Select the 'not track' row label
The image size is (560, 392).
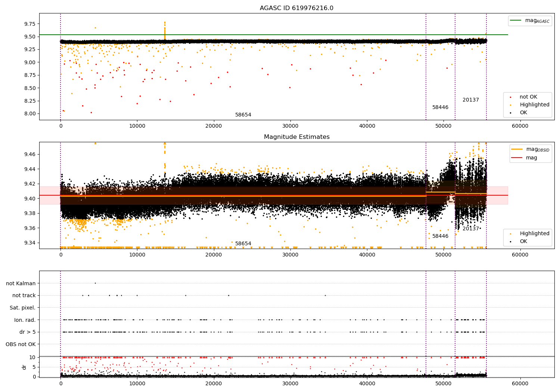point(24,295)
